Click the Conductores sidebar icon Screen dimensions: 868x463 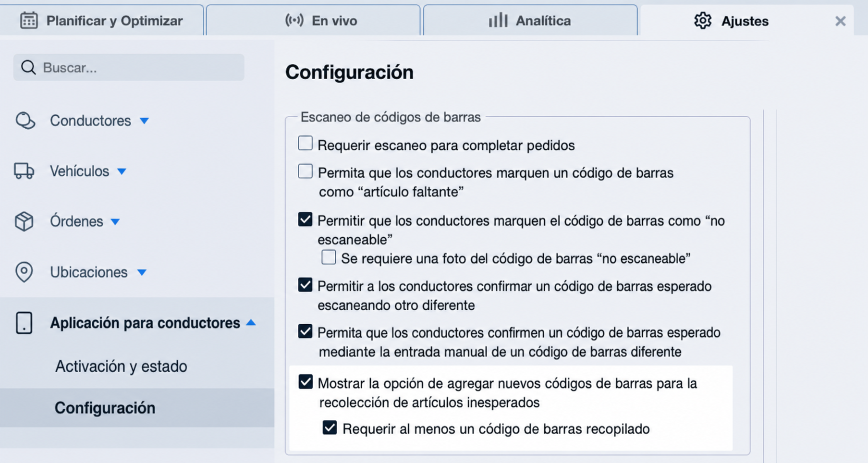pyautogui.click(x=25, y=121)
